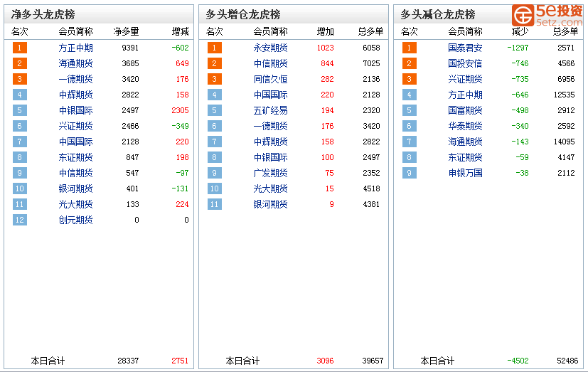Click rank badge 1 beside 永安期货
The width and height of the screenshot is (588, 372).
click(215, 48)
